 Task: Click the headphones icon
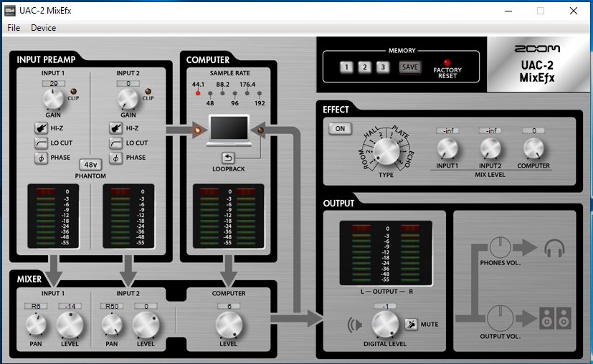tap(554, 249)
